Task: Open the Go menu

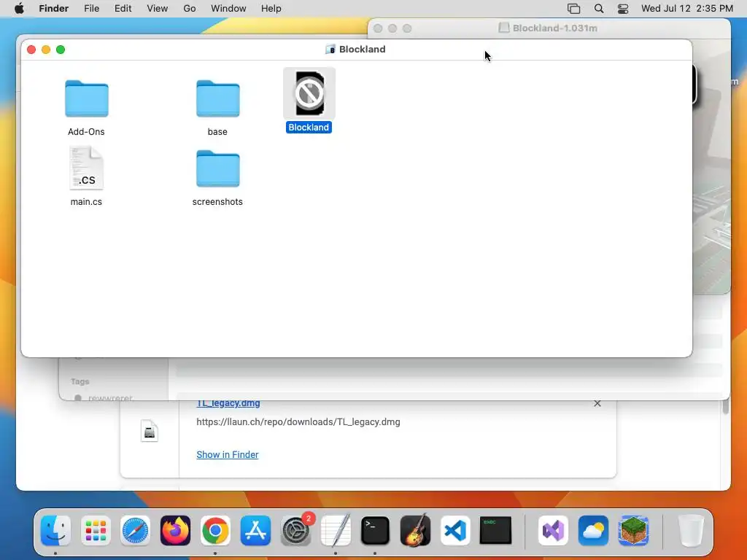Action: (190, 9)
